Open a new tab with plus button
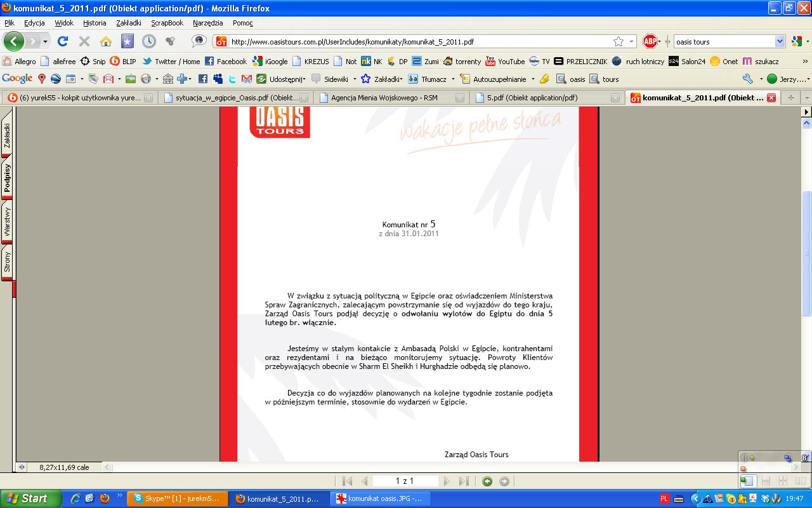 click(x=790, y=98)
